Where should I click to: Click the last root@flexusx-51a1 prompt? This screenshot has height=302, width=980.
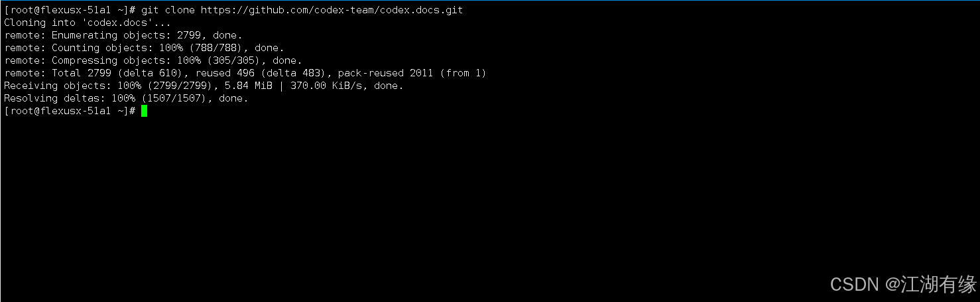point(70,111)
